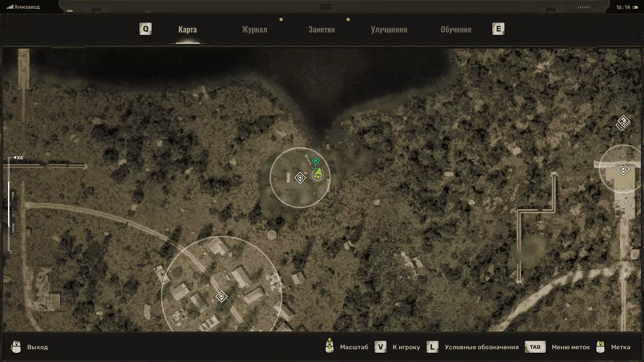The image size is (644, 362).
Task: Switch to the Заметки tab
Action: (x=321, y=29)
